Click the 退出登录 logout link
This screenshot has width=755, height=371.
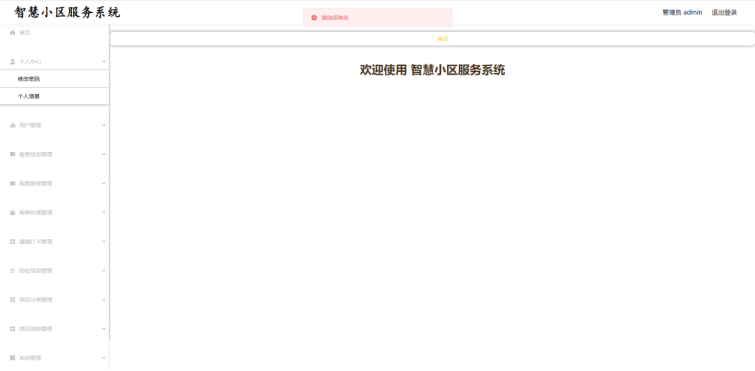coord(724,13)
